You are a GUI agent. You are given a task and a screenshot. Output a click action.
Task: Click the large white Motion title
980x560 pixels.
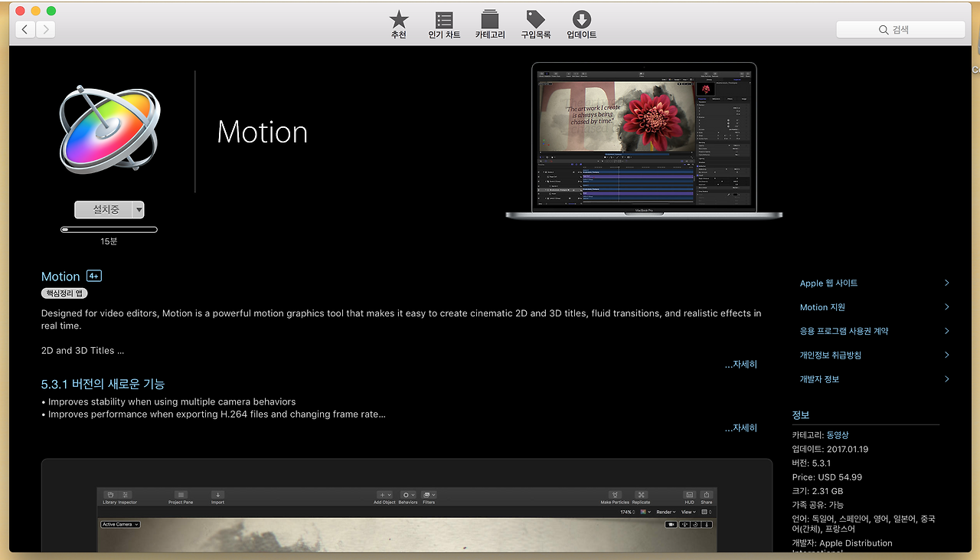tap(263, 132)
